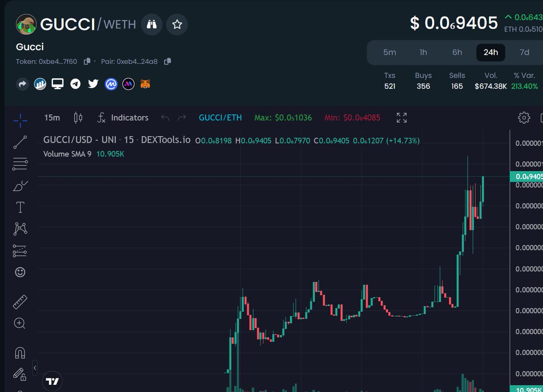Open chart type candle selector
Image resolution: width=543 pixels, height=392 pixels.
tap(77, 118)
